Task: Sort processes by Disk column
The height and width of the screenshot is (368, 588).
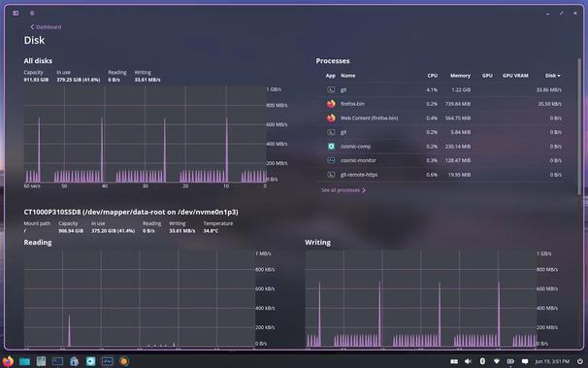Action: 552,76
